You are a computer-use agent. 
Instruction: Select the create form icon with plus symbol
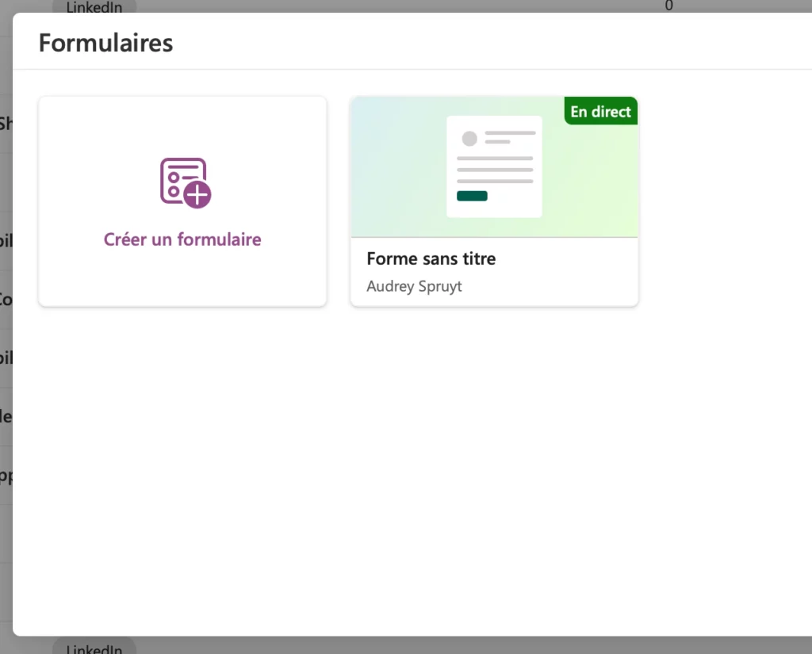click(182, 182)
